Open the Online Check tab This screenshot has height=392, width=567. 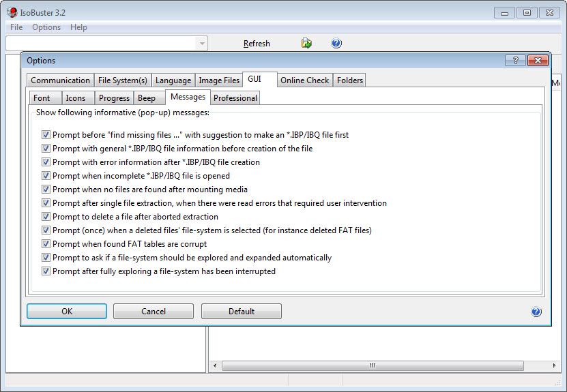[x=305, y=80]
